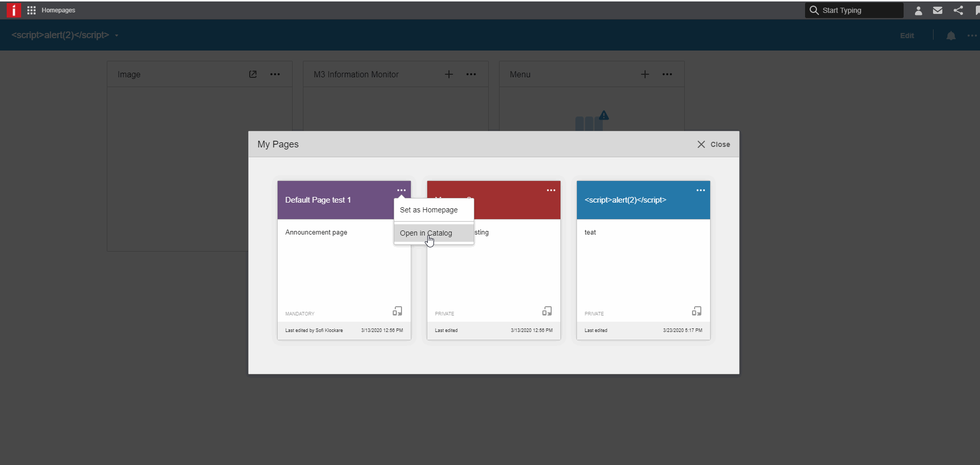Click the Edit button in header
This screenshot has height=465, width=980.
[x=907, y=36]
